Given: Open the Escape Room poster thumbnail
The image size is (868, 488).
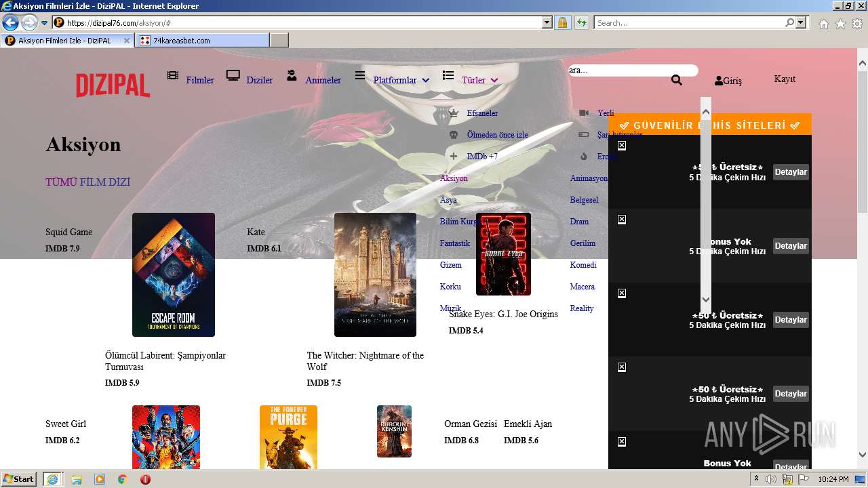Looking at the screenshot, I should (x=174, y=274).
